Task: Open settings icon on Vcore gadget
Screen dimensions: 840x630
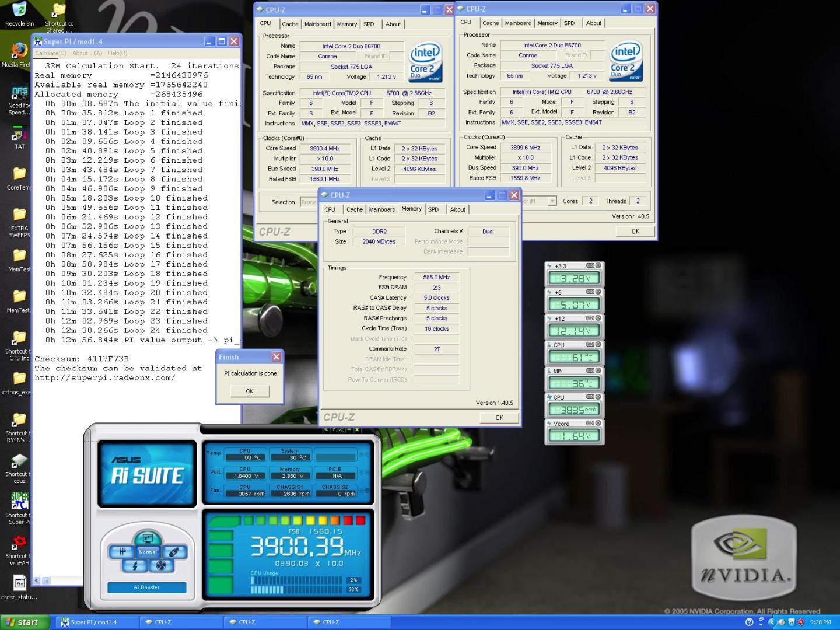Action: [590, 423]
